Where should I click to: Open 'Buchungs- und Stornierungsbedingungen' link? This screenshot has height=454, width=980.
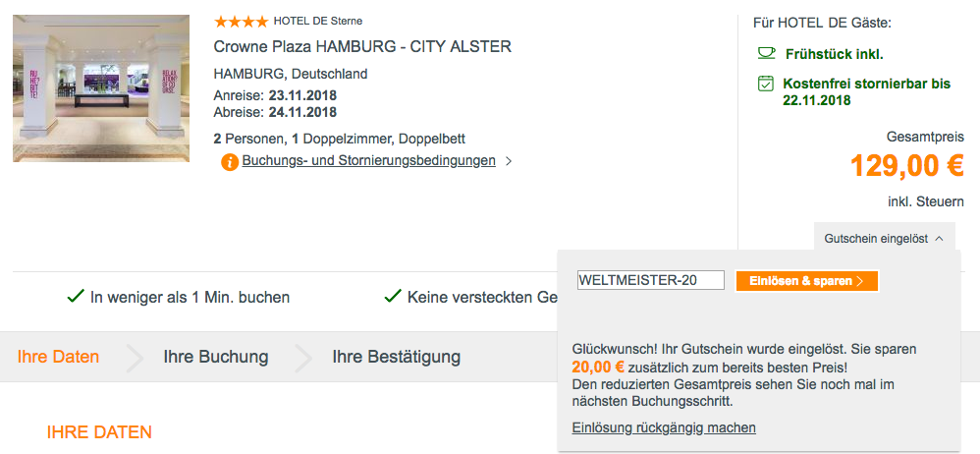(x=368, y=161)
